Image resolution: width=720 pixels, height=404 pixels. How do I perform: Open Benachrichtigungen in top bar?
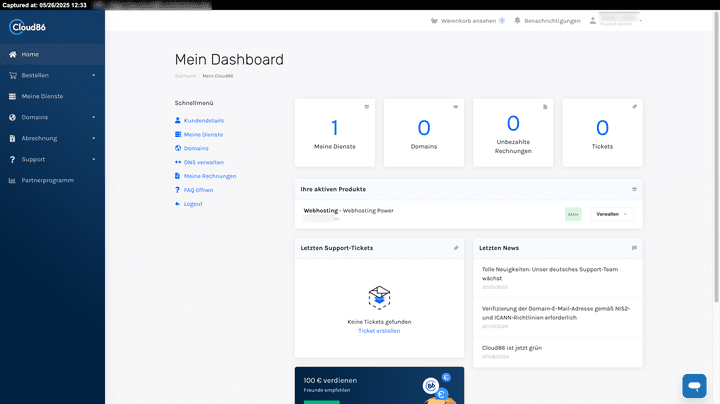tap(552, 21)
